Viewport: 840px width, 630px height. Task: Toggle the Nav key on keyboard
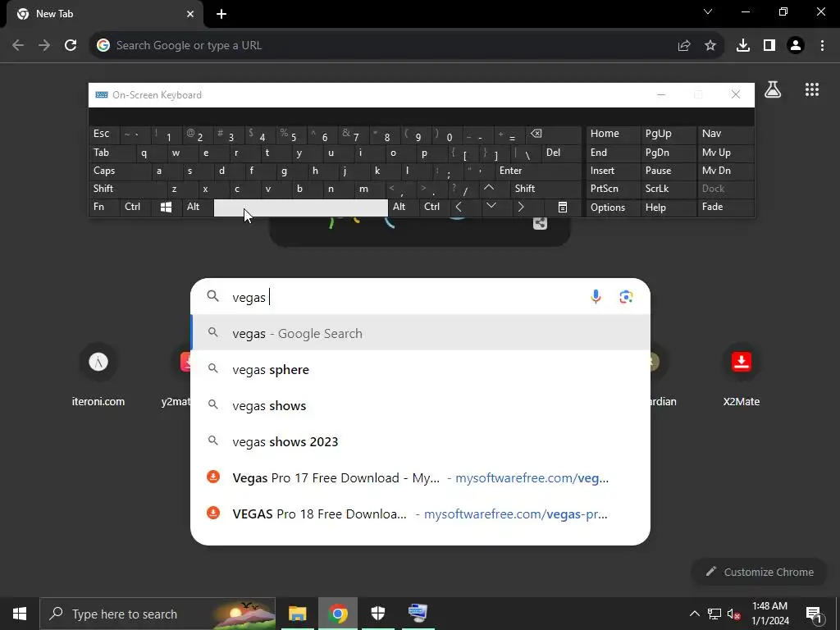coord(725,134)
